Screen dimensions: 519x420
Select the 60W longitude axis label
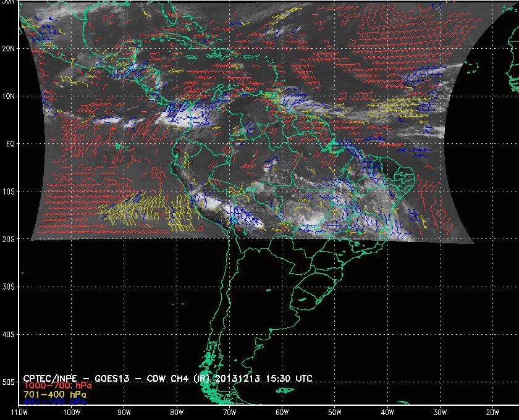[x=282, y=413]
